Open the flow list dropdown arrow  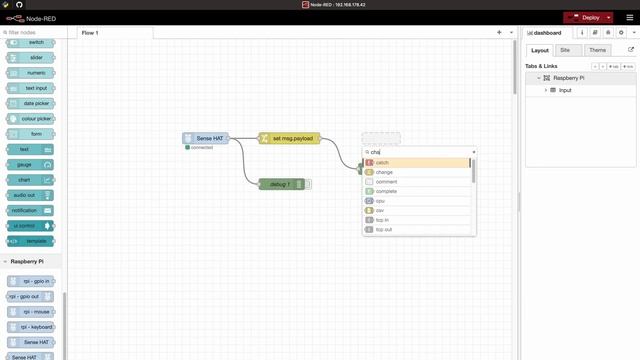click(511, 32)
